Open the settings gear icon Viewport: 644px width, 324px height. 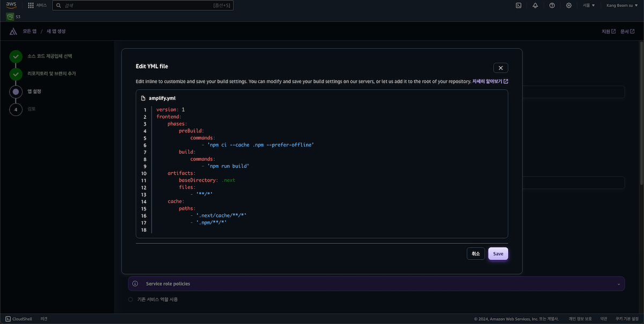pyautogui.click(x=569, y=5)
